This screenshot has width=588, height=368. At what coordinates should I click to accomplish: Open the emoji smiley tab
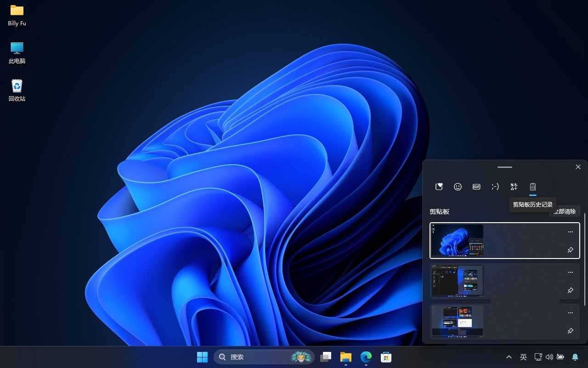point(458,187)
